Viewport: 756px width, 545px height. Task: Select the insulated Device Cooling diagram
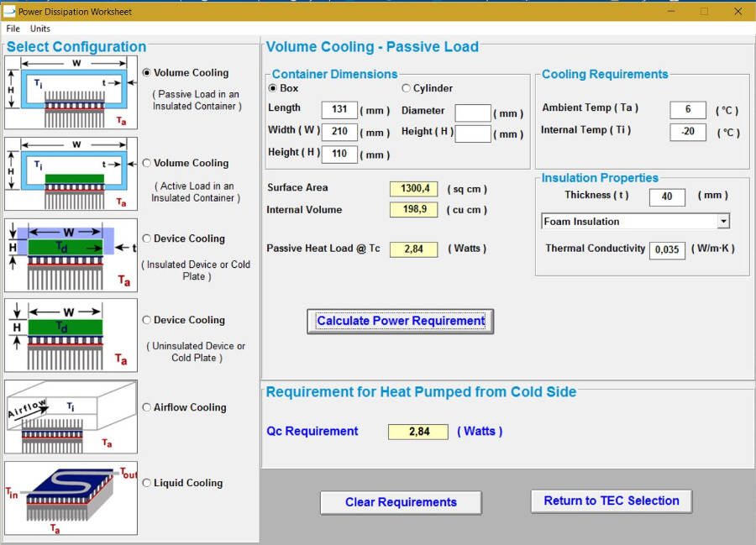[71, 254]
